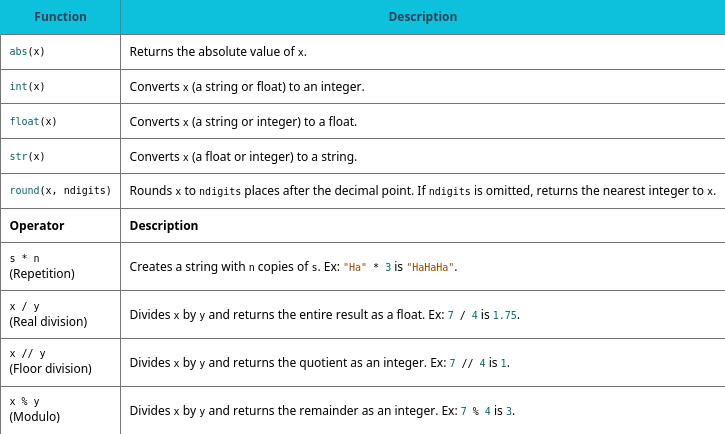This screenshot has height=434, width=725.
Task: Click the description of the round function
Action: click(422, 191)
